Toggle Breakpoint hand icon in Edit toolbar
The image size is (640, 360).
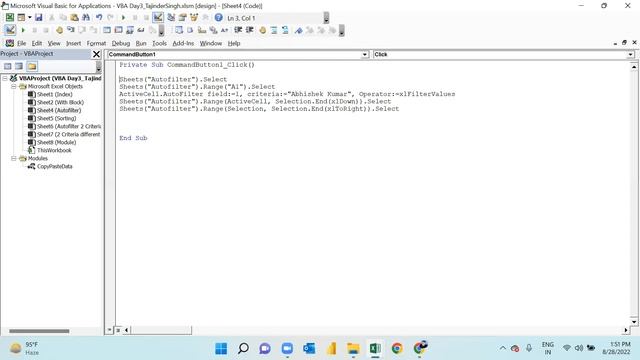[262, 30]
